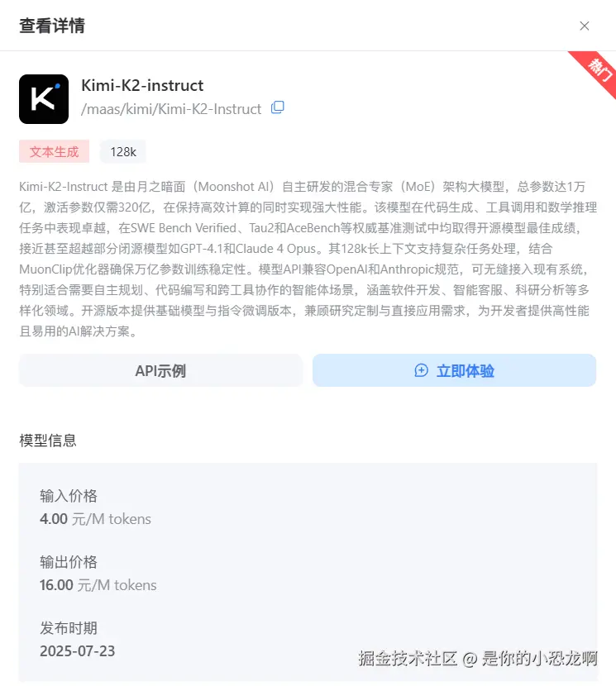
Task: Click the 查看详情 dialog title
Action: [x=52, y=26]
